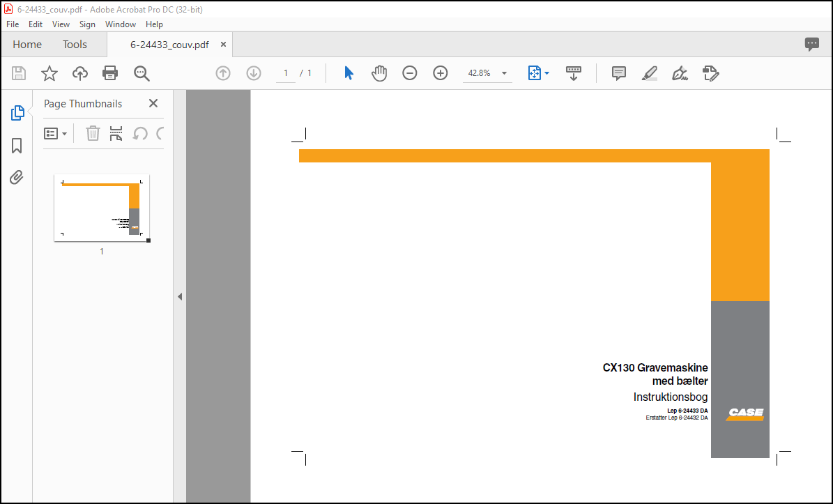Image resolution: width=833 pixels, height=504 pixels.
Task: Delete selected page with trash icon
Action: [x=93, y=133]
